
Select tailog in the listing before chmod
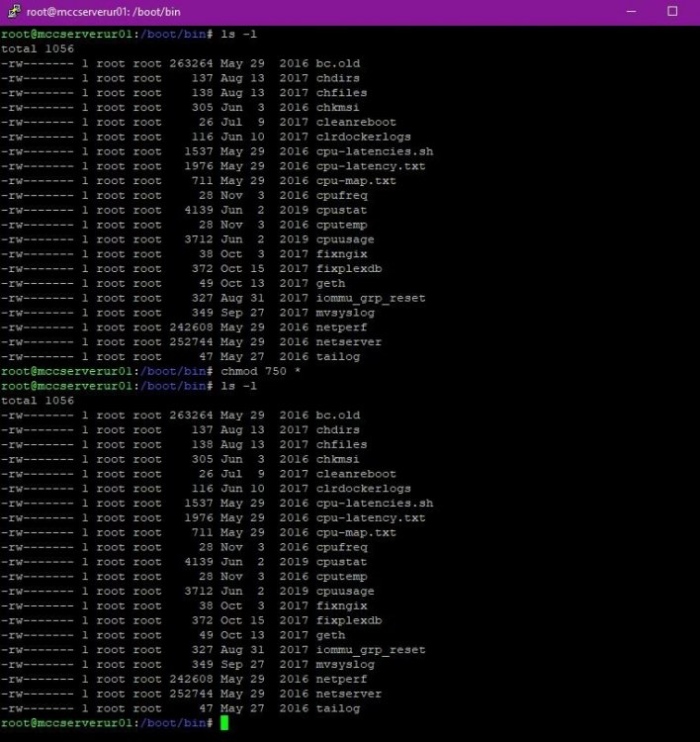[338, 357]
